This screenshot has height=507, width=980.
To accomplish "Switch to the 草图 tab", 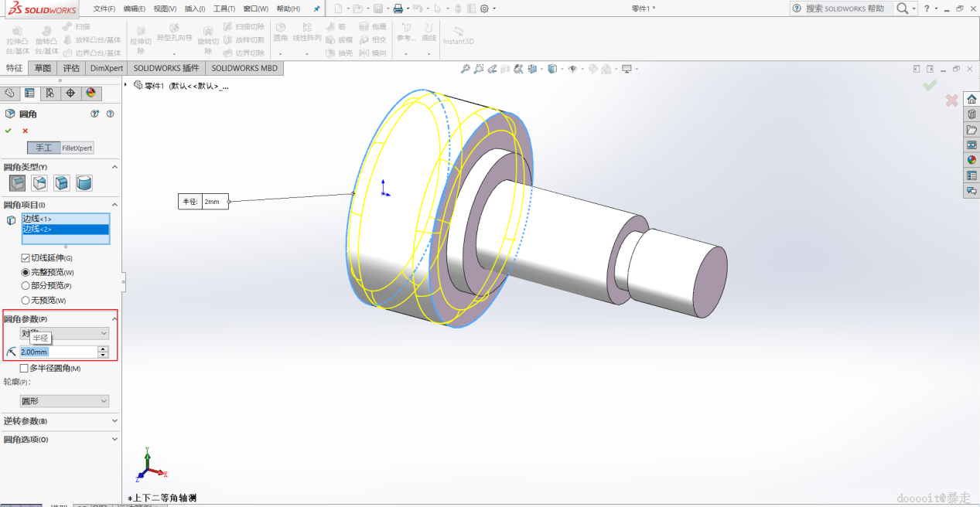I will [43, 68].
